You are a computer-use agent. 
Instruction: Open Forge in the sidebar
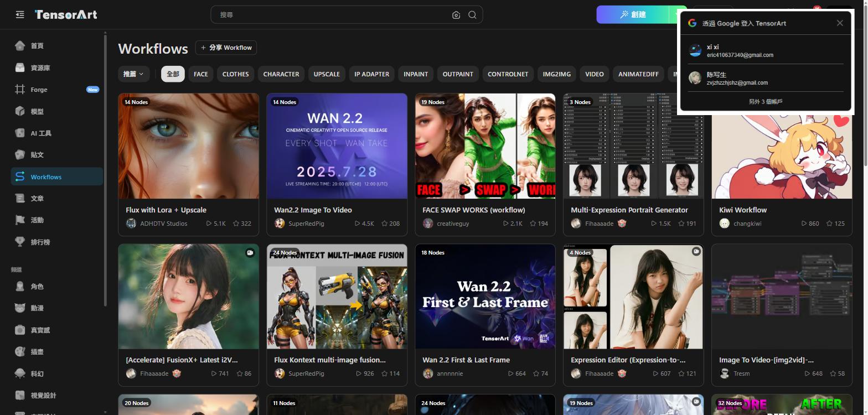[x=56, y=90]
